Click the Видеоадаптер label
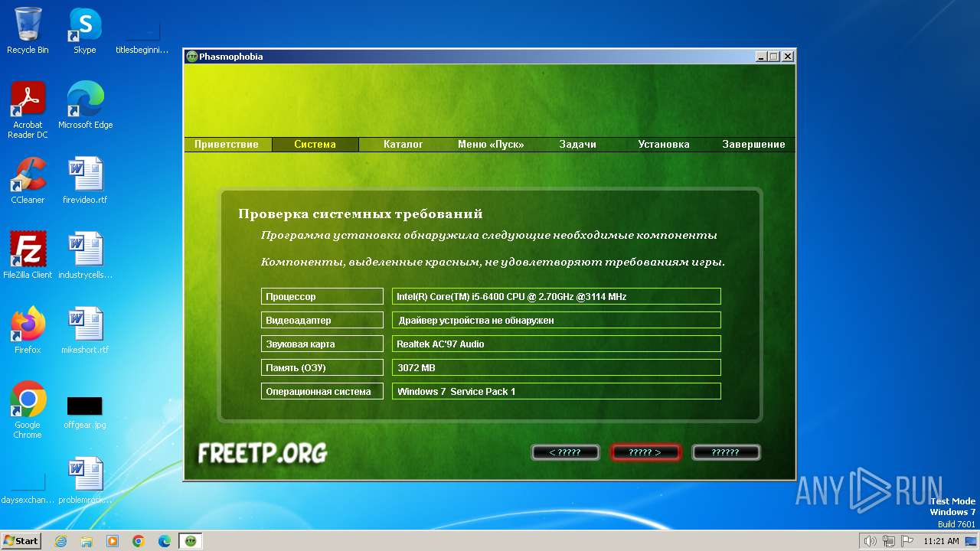The image size is (980, 551). [322, 321]
